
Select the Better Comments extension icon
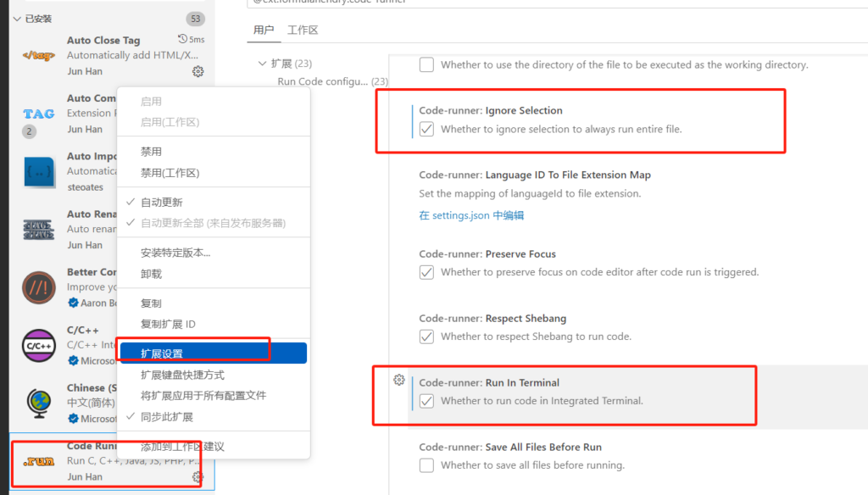[x=39, y=287]
